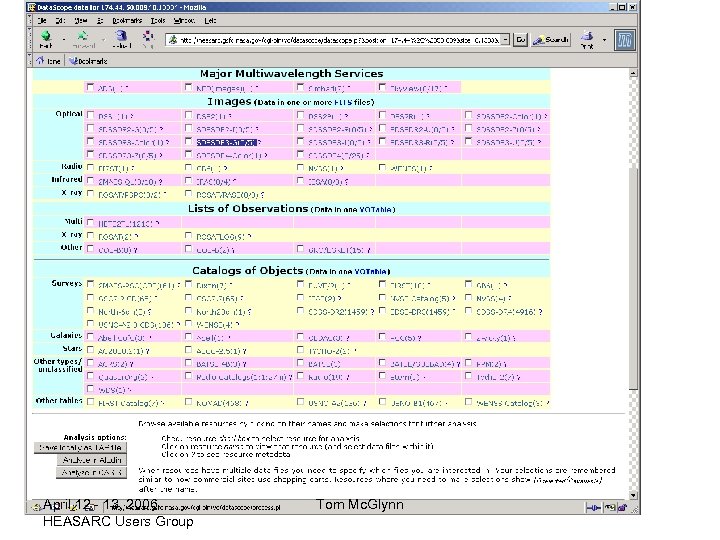This screenshot has width=720, height=540.
Task: Click the Search button next to address bar
Action: pyautogui.click(x=551, y=40)
